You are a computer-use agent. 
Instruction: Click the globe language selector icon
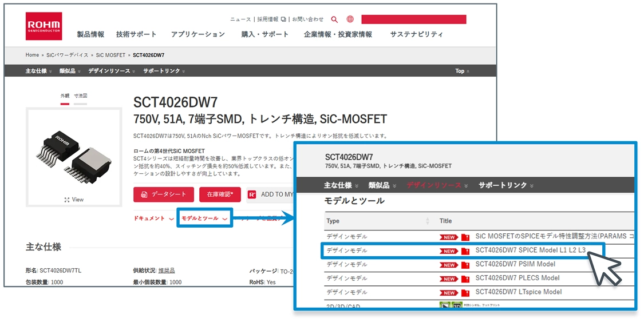point(350,19)
